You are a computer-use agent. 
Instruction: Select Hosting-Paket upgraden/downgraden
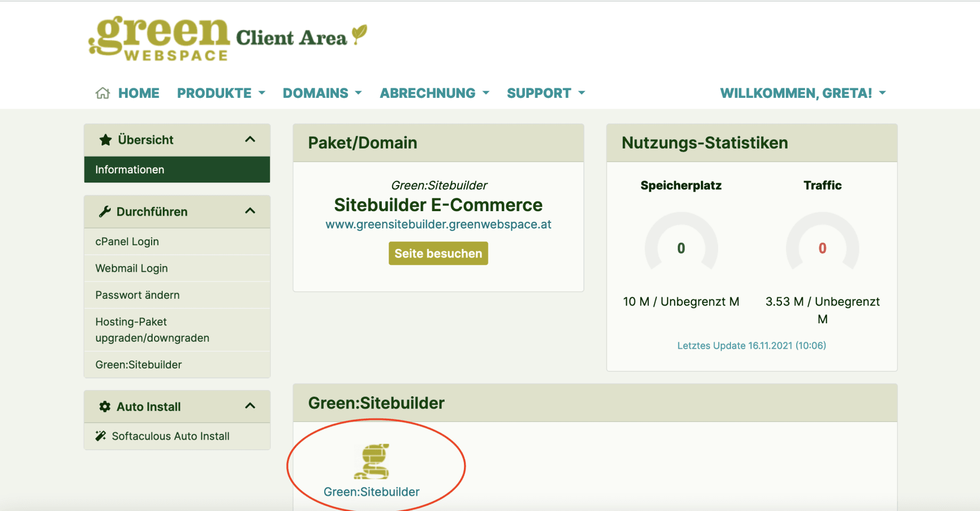(177, 330)
